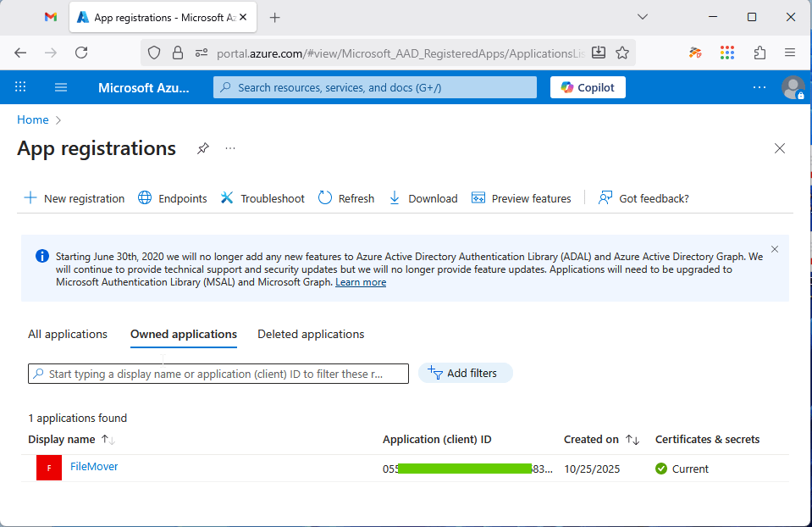Image resolution: width=812 pixels, height=527 pixels.
Task: Click the display name filter input field
Action: coord(218,373)
